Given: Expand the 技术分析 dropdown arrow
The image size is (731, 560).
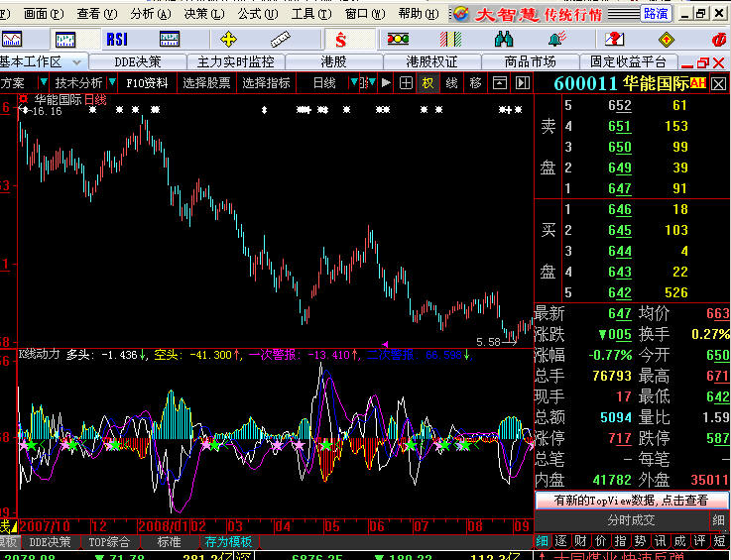Looking at the screenshot, I should tap(112, 82).
